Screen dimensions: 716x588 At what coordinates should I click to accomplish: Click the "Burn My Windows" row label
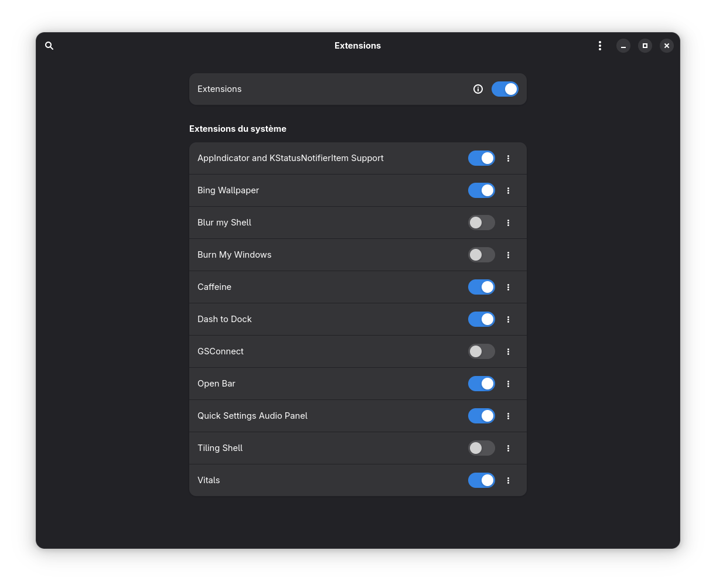[234, 255]
